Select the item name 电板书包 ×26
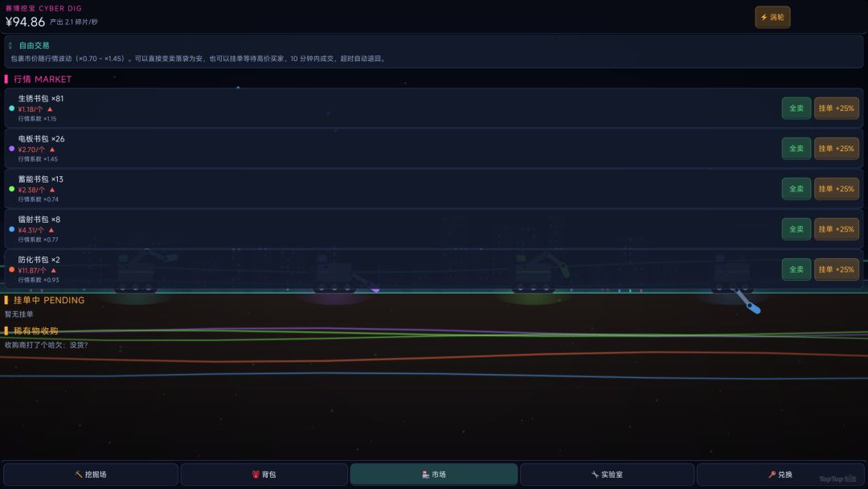 click(41, 139)
